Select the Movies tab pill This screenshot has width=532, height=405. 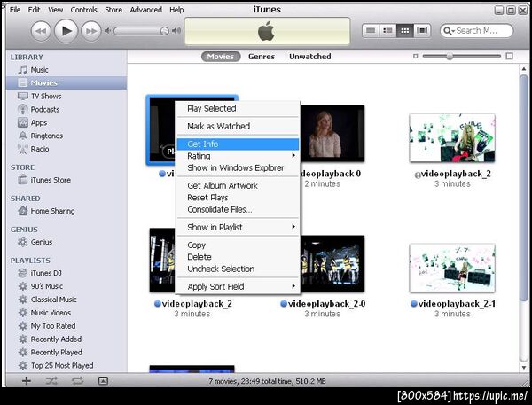[x=221, y=57]
